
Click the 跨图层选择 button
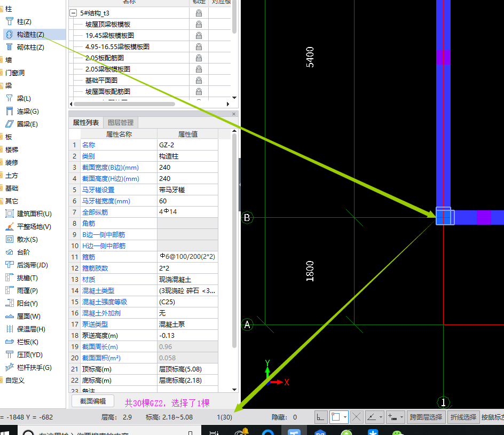click(x=426, y=417)
